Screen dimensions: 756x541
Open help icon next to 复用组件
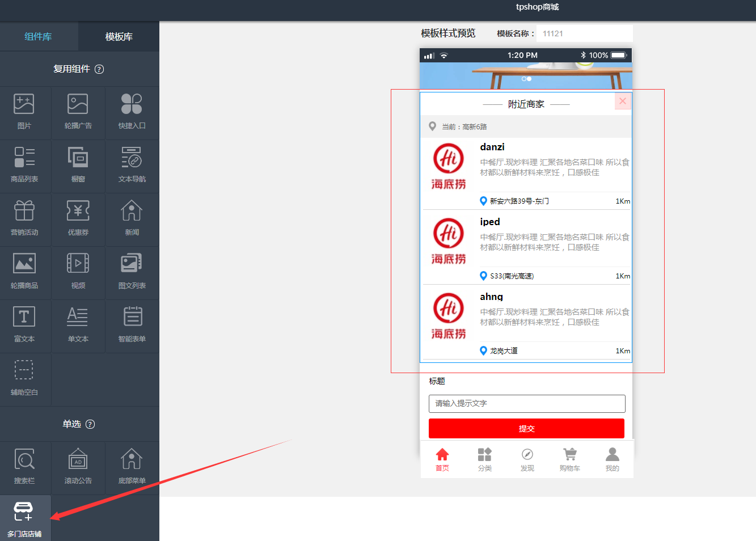pyautogui.click(x=99, y=69)
